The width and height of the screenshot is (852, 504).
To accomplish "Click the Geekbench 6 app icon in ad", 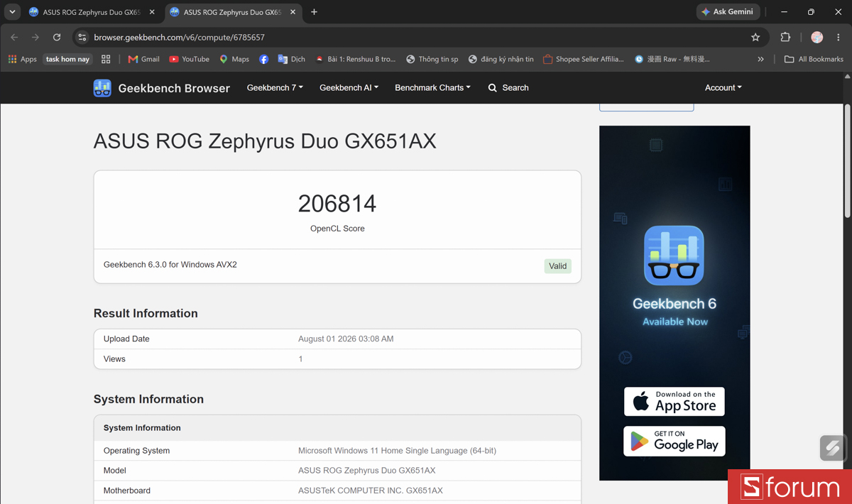I will coord(674,256).
